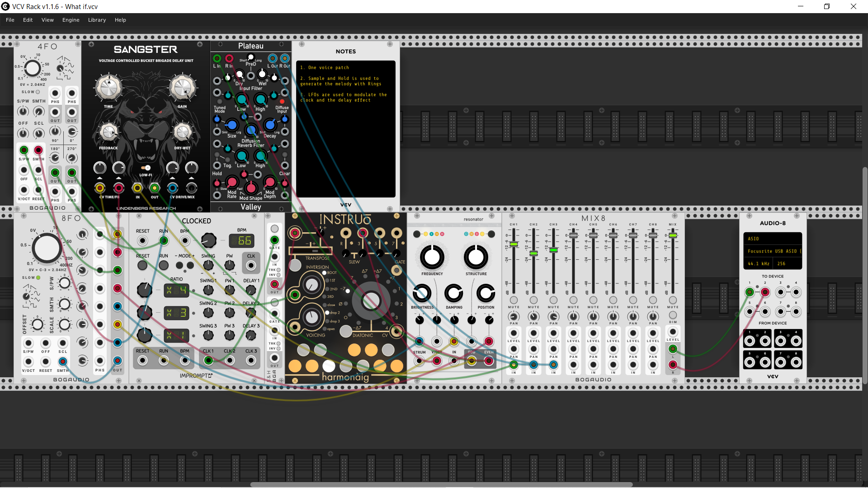This screenshot has height=488, width=868.
Task: Click the Clocked BPM display showing 66
Action: point(242,241)
